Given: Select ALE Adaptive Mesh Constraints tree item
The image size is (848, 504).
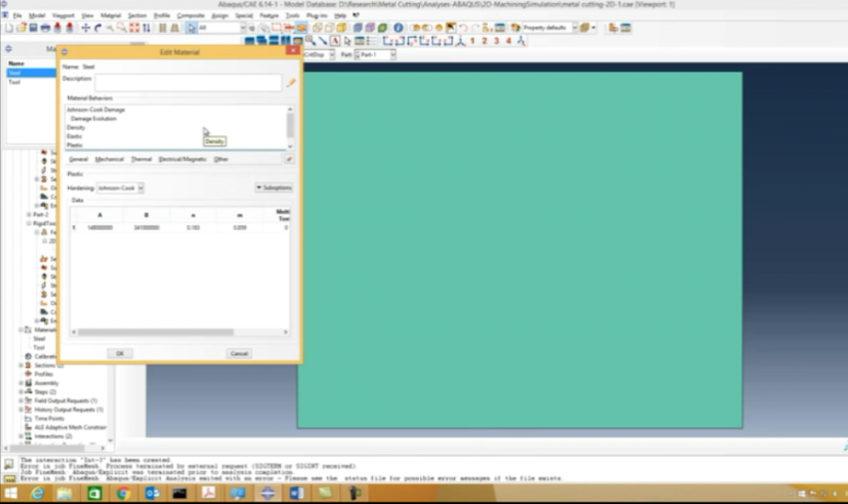Looking at the screenshot, I should click(x=71, y=427).
